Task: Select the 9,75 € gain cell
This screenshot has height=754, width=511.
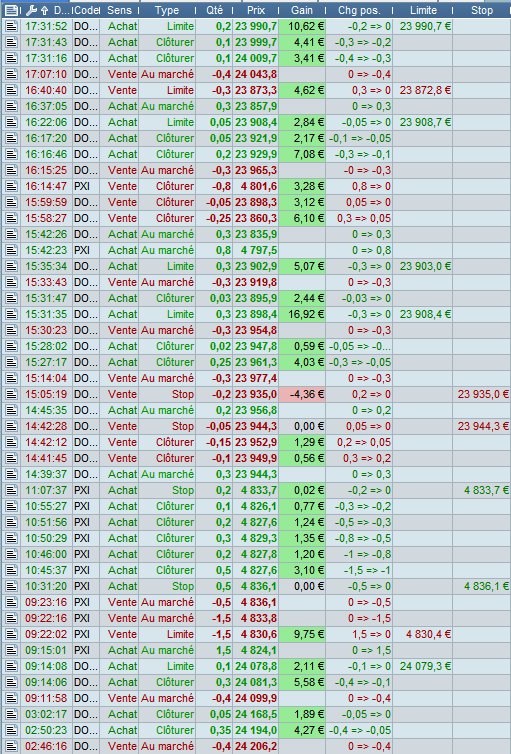Action: coord(302,634)
